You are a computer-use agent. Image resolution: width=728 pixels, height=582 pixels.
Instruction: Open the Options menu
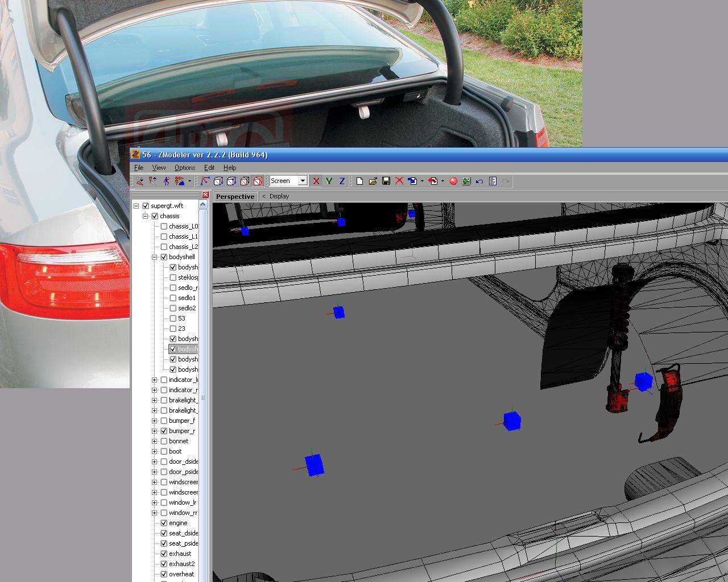(185, 168)
